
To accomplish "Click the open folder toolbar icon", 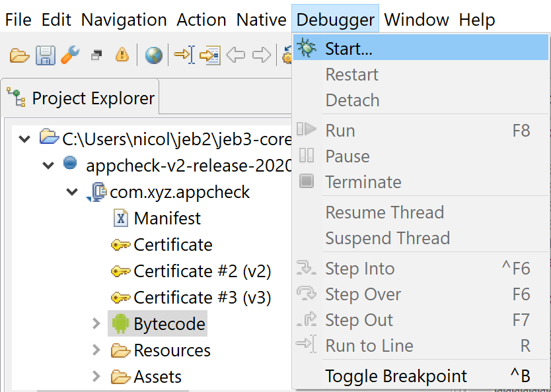I will pos(19,55).
